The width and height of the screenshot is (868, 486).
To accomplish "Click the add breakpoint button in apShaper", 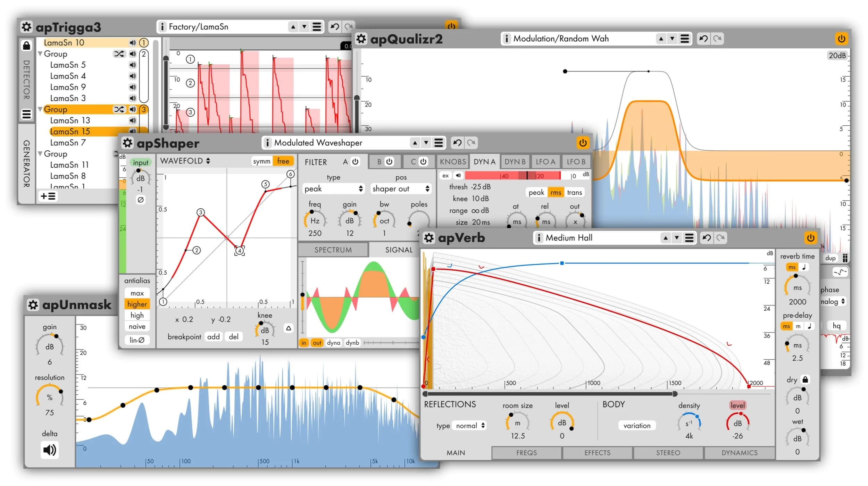I will tap(214, 336).
